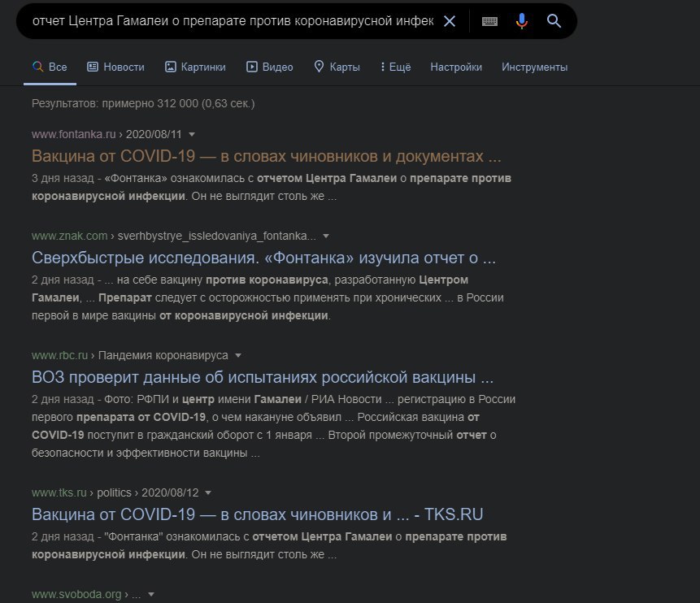Switch to the Видео tab
This screenshot has height=603, width=700.
point(270,67)
